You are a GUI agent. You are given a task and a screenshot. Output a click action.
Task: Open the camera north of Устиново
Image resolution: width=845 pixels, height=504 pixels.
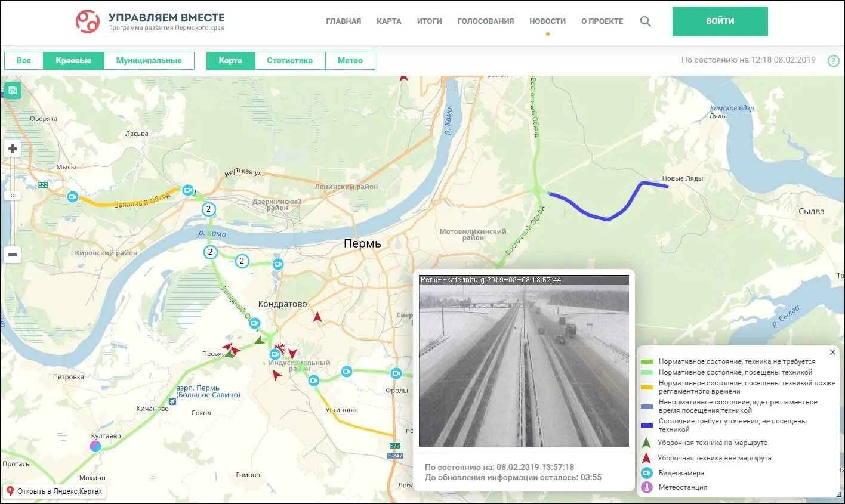pos(314,381)
